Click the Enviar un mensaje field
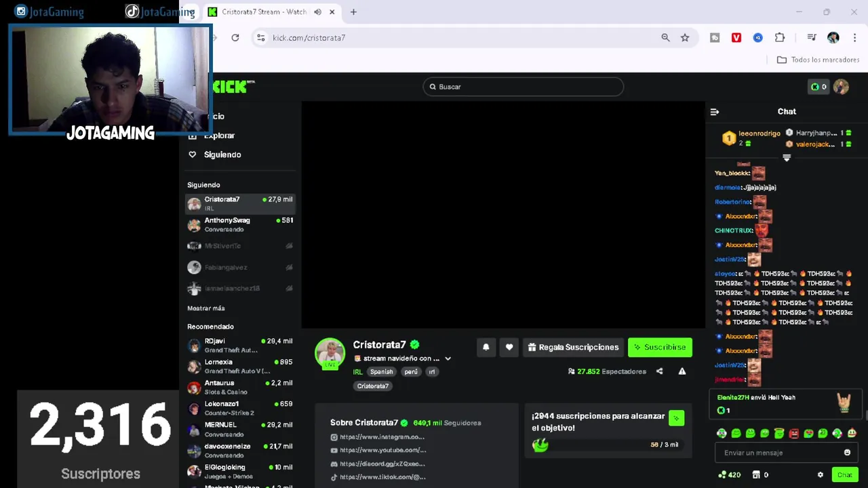Screen dimensions: 868x488 pyautogui.click(x=787, y=453)
